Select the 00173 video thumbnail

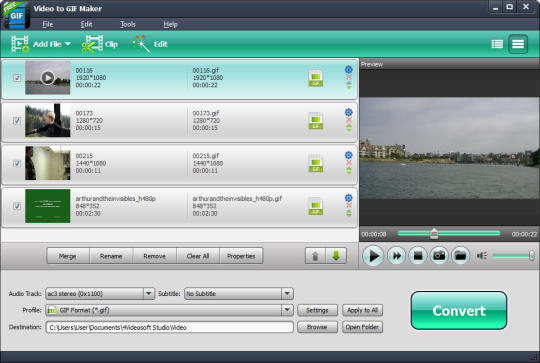(x=48, y=121)
